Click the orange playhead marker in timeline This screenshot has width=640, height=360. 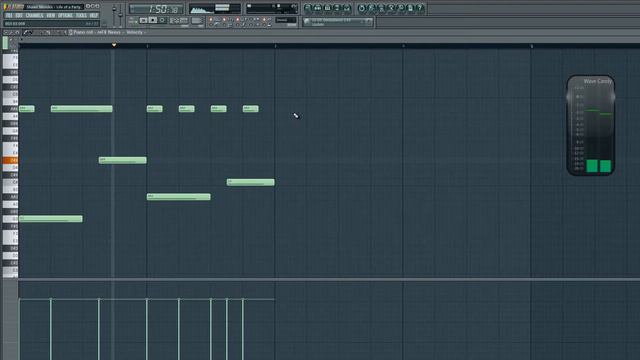pyautogui.click(x=114, y=44)
